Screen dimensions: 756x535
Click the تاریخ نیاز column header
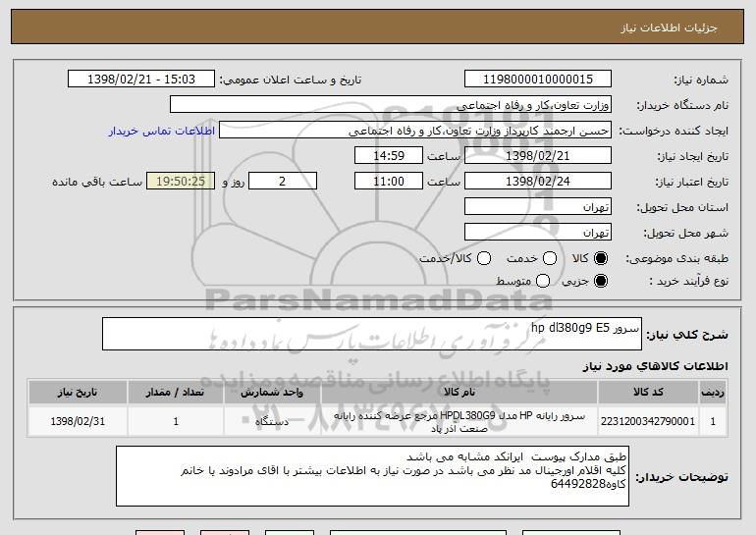(78, 393)
